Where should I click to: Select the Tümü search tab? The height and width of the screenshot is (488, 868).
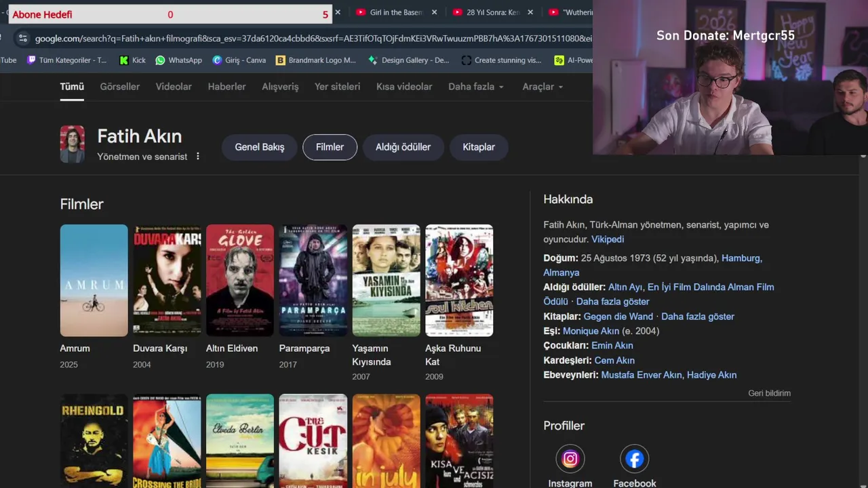(72, 87)
